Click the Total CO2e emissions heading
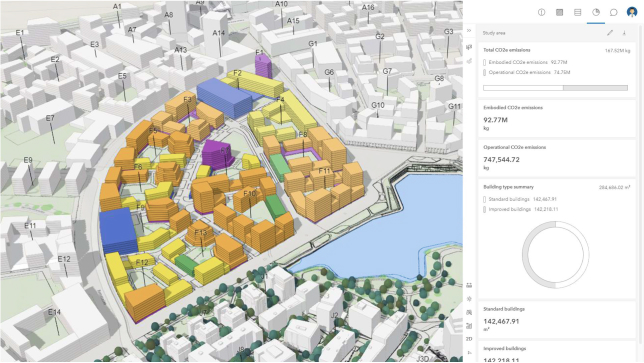The height and width of the screenshot is (363, 644). (x=506, y=50)
